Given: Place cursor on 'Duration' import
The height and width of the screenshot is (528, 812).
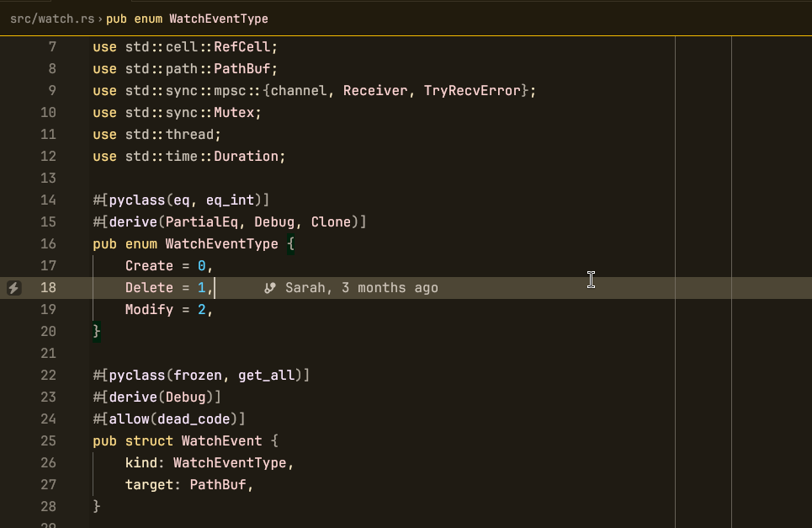Looking at the screenshot, I should tap(246, 156).
